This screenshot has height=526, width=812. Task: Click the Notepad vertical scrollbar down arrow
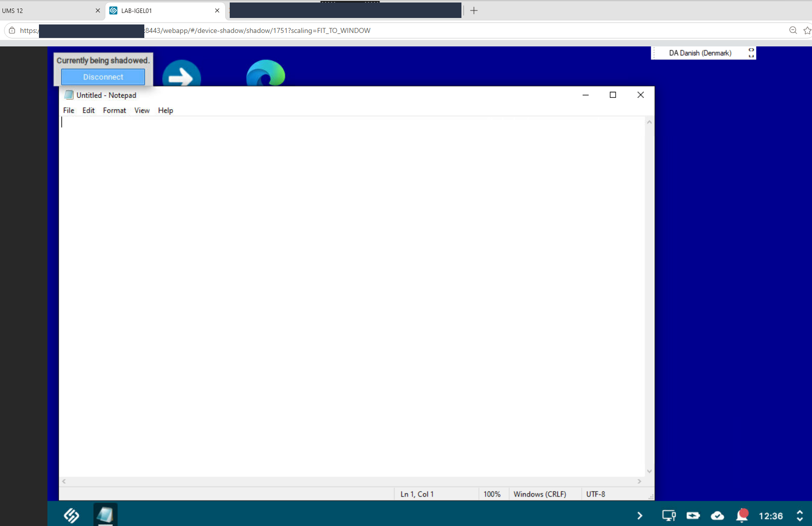click(649, 471)
